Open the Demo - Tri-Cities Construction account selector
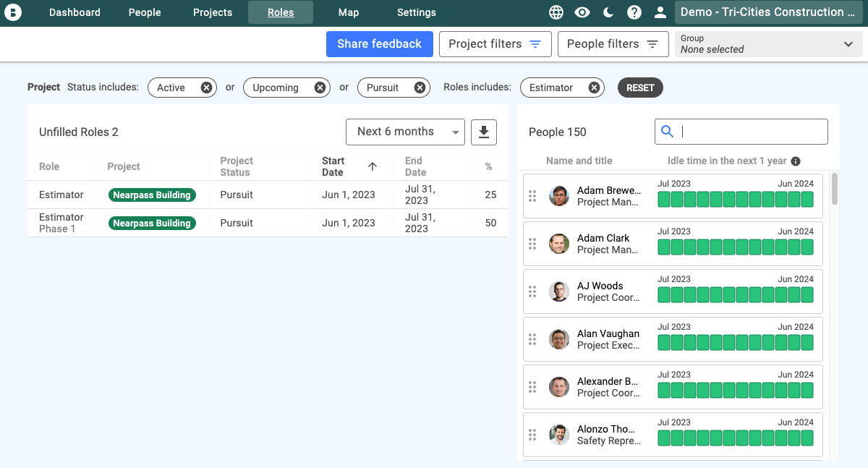Viewport: 868px width, 468px height. point(768,12)
